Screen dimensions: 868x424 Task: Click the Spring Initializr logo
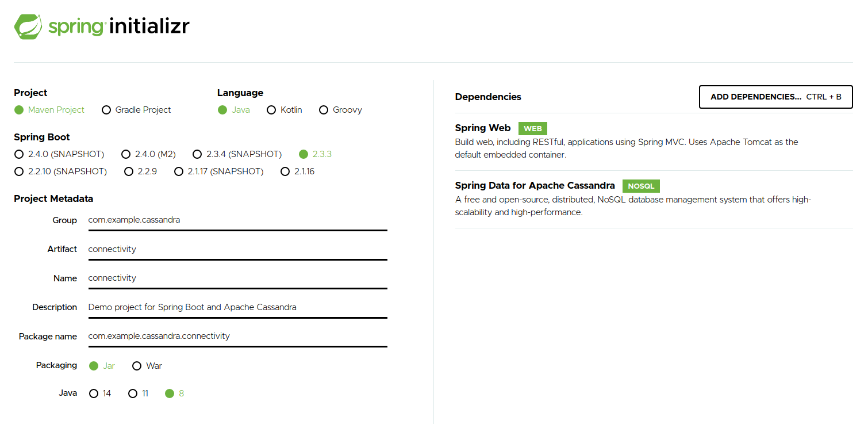[x=101, y=26]
